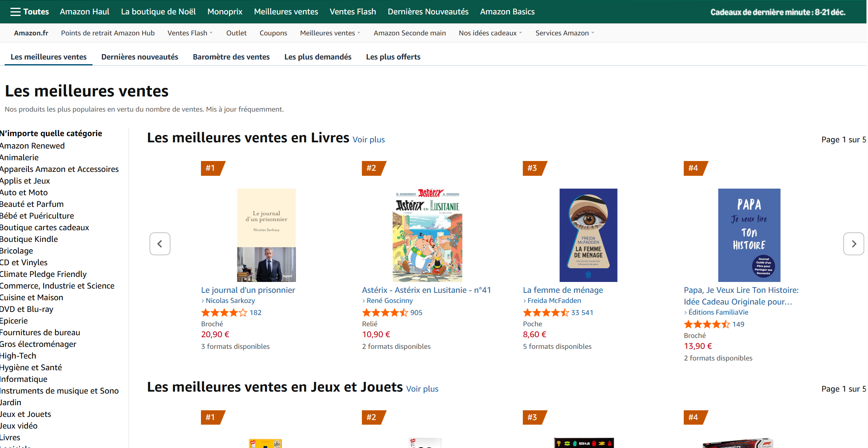The image size is (868, 448).
Task: Switch to the Baromètre des ventes tab
Action: (x=231, y=57)
